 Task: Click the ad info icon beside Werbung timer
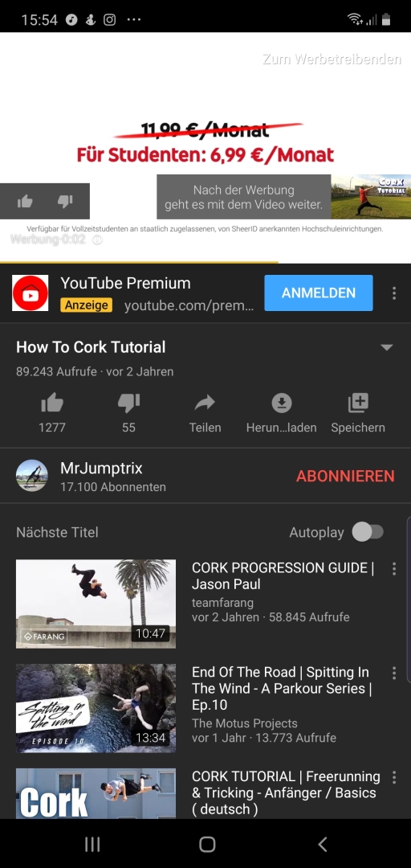coord(97,240)
